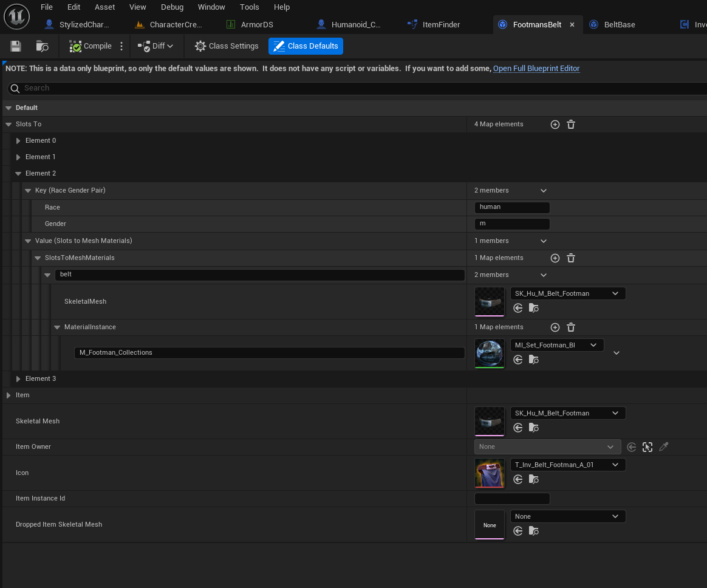Click the Compile button
707x588 pixels.
tap(90, 46)
